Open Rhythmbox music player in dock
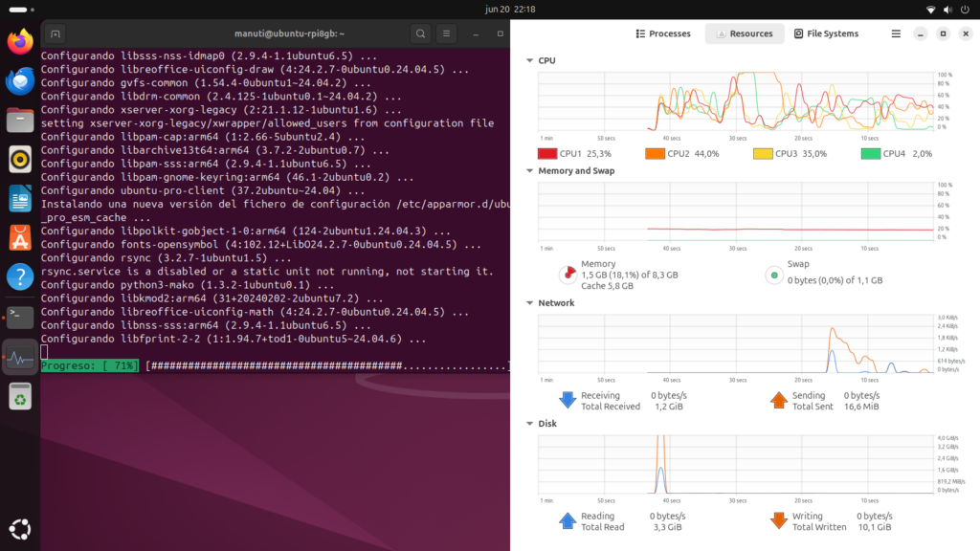The height and width of the screenshot is (551, 980). click(x=20, y=160)
